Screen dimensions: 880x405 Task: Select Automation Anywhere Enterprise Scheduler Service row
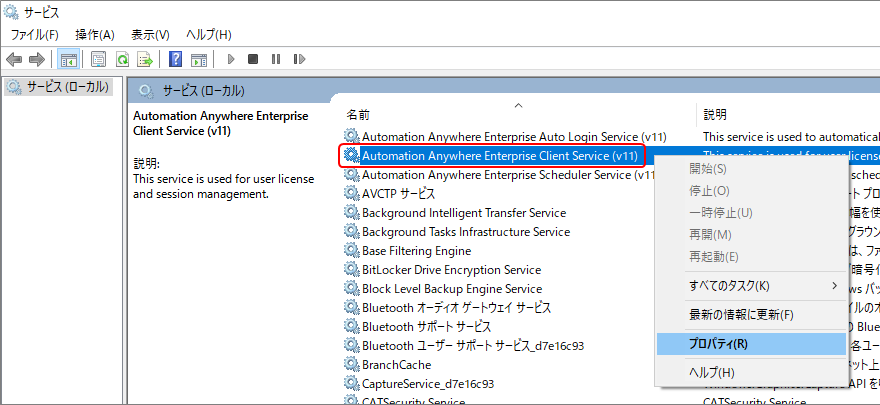point(508,175)
